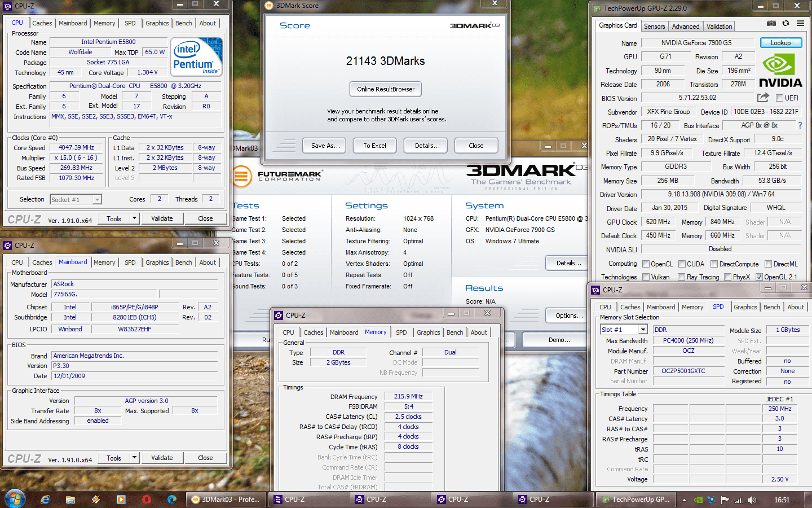Click title bar icon of CPU-Z Mainboard window
Image resolution: width=812 pixels, height=508 pixels.
click(7, 246)
